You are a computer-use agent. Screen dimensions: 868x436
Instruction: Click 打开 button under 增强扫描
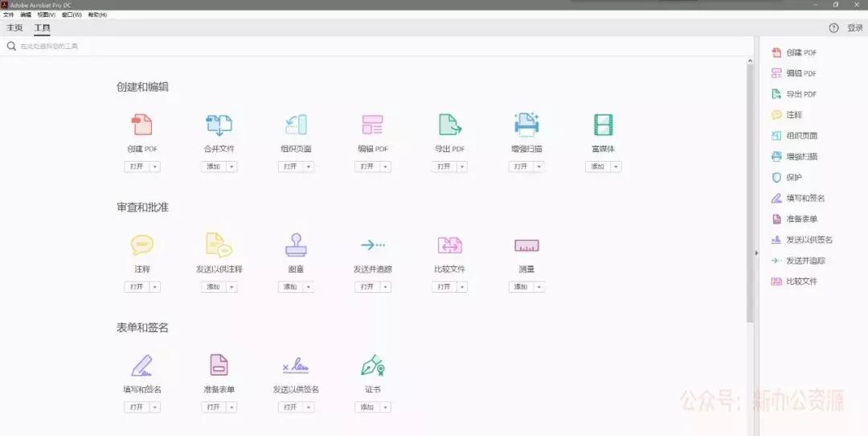521,167
